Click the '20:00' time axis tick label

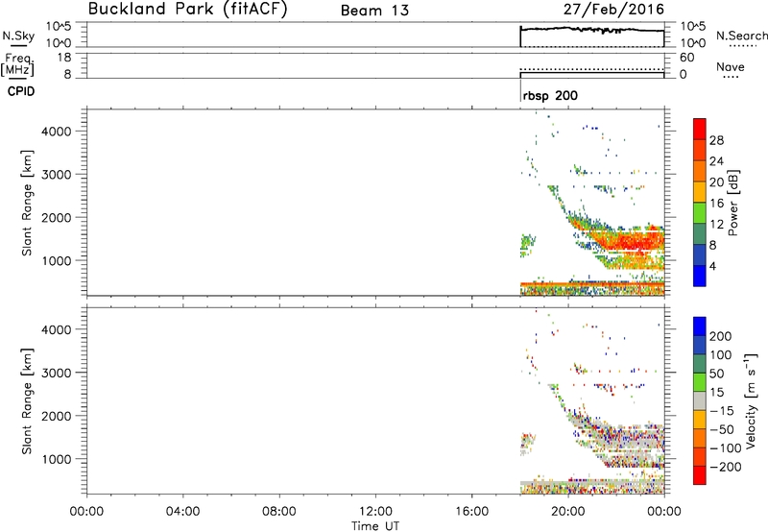[x=568, y=512]
